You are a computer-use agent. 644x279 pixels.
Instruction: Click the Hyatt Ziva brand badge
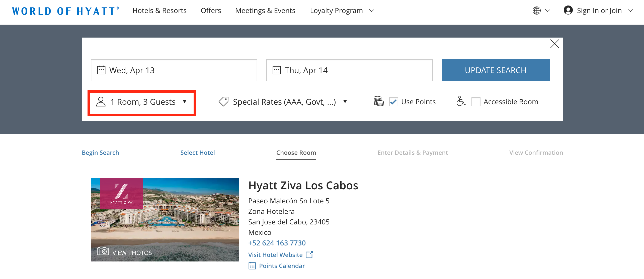pos(121,194)
